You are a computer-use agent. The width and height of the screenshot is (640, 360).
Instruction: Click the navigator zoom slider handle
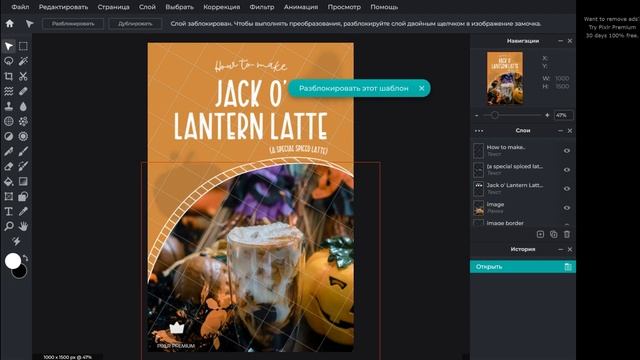494,116
